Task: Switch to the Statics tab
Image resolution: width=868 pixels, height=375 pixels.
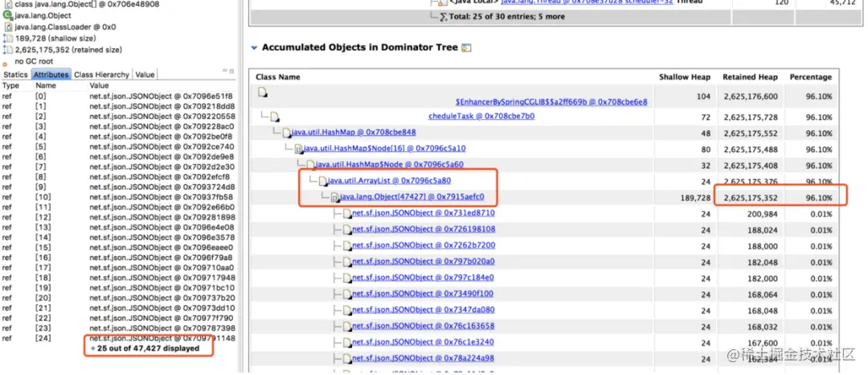Action: tap(15, 74)
